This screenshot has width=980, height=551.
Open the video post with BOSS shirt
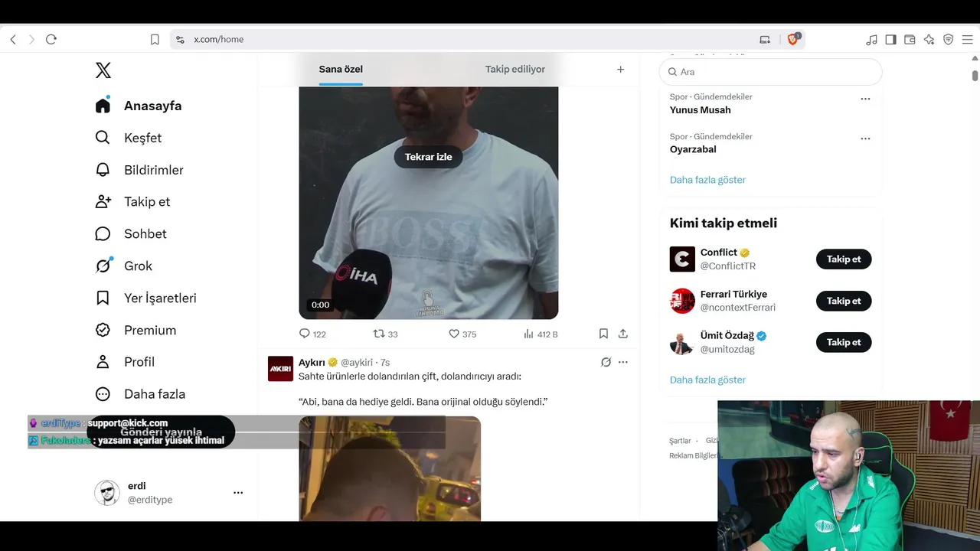pos(428,203)
